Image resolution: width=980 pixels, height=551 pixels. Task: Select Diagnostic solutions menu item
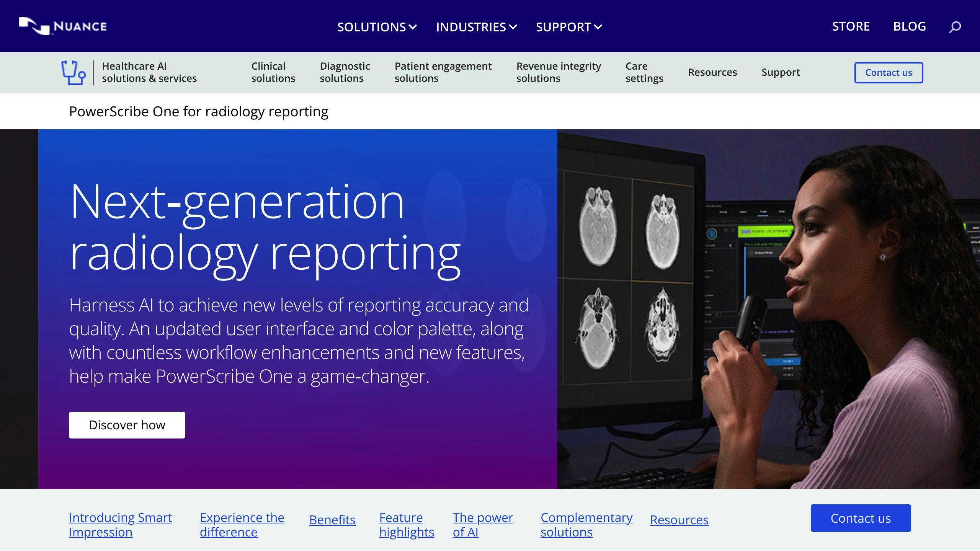pos(345,72)
